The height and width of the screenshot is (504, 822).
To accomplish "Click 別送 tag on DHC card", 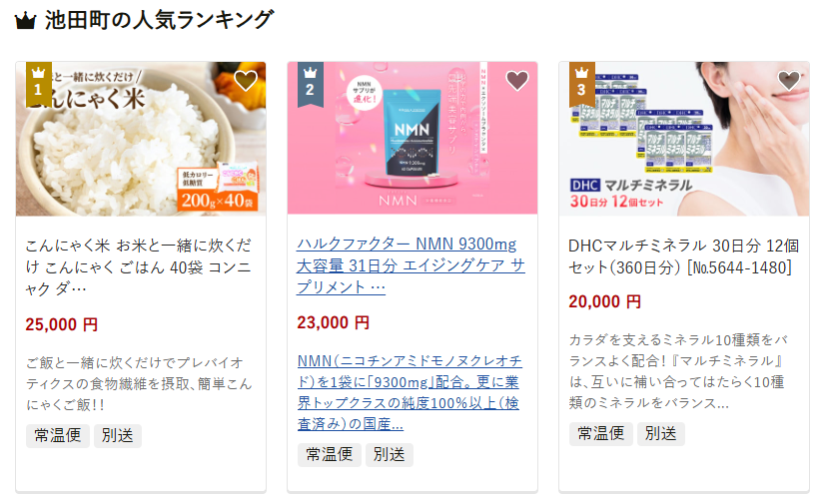I will pos(660,433).
